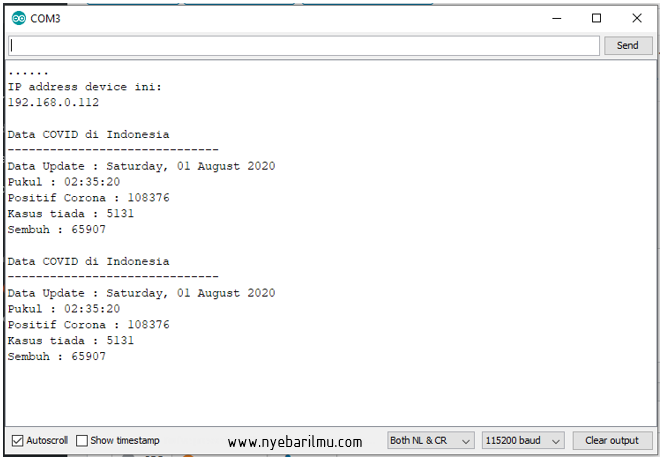Click first 'Data COVID di Indonesia' heading

(x=89, y=135)
